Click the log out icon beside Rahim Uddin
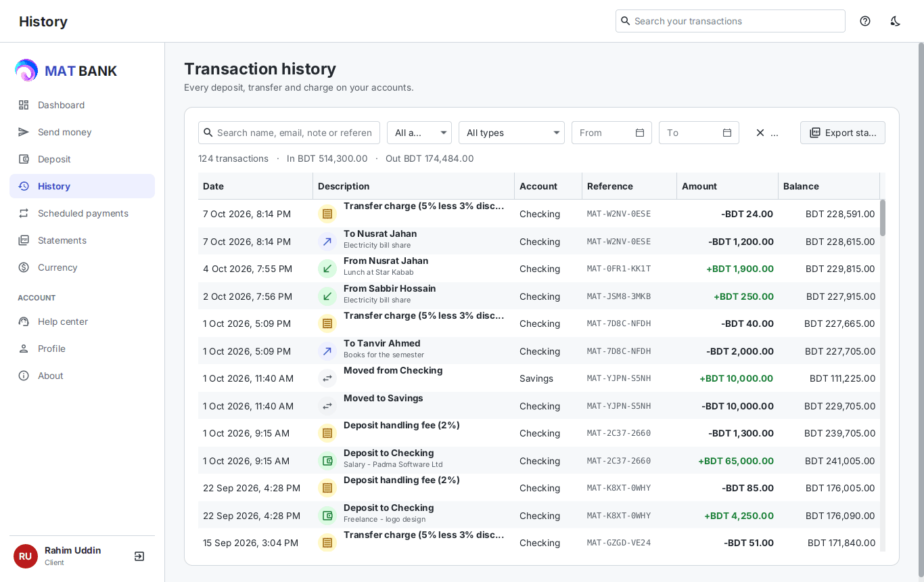Viewport: 924px width, 582px height. 139,556
